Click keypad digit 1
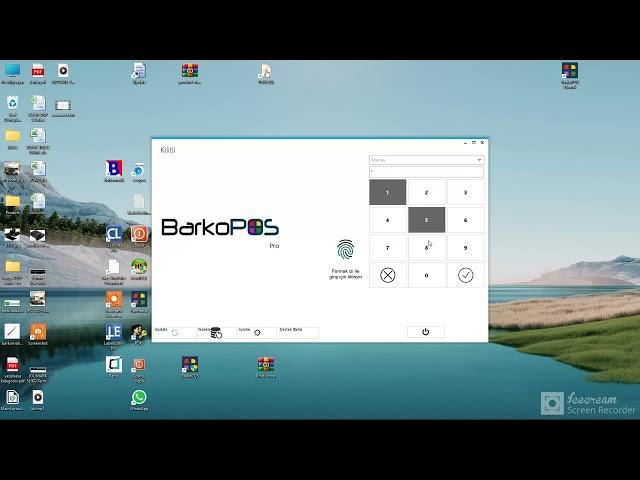640x480 pixels. tap(387, 192)
